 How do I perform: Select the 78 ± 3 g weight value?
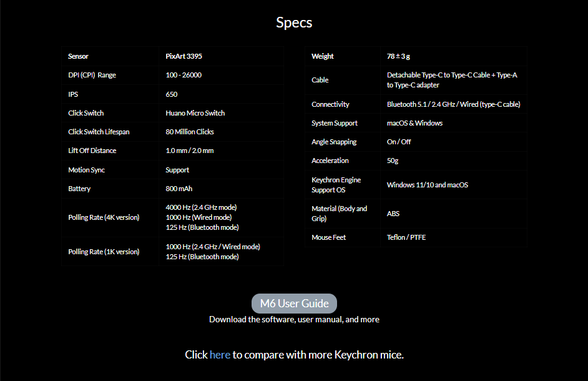(400, 56)
